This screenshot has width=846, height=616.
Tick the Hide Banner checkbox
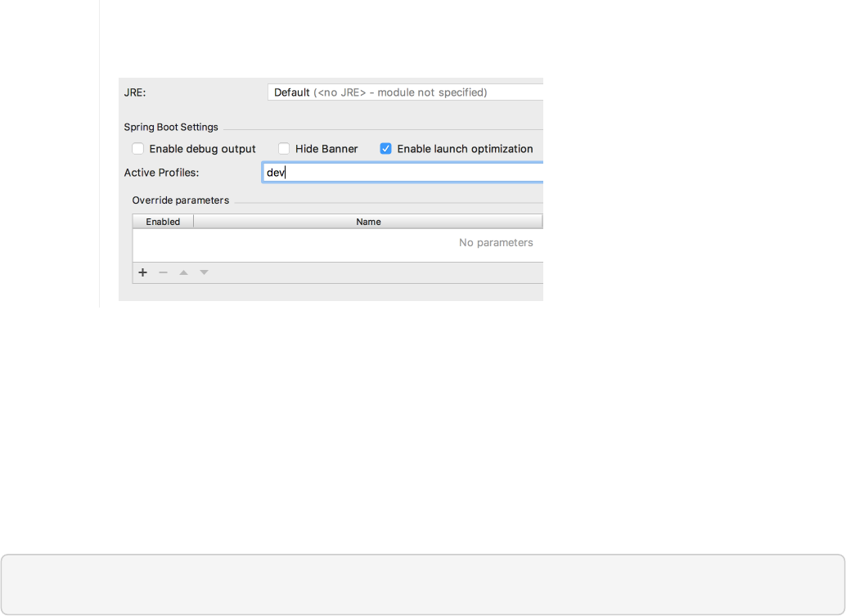pos(284,148)
